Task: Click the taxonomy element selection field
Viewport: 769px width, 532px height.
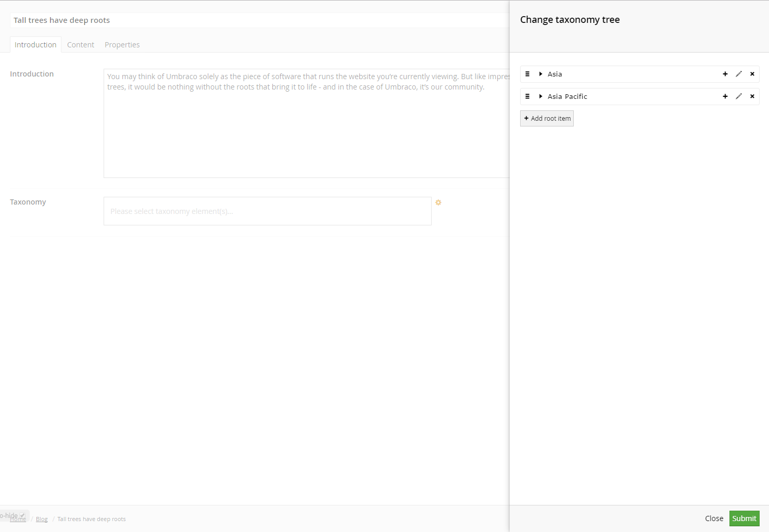Action: (x=268, y=211)
